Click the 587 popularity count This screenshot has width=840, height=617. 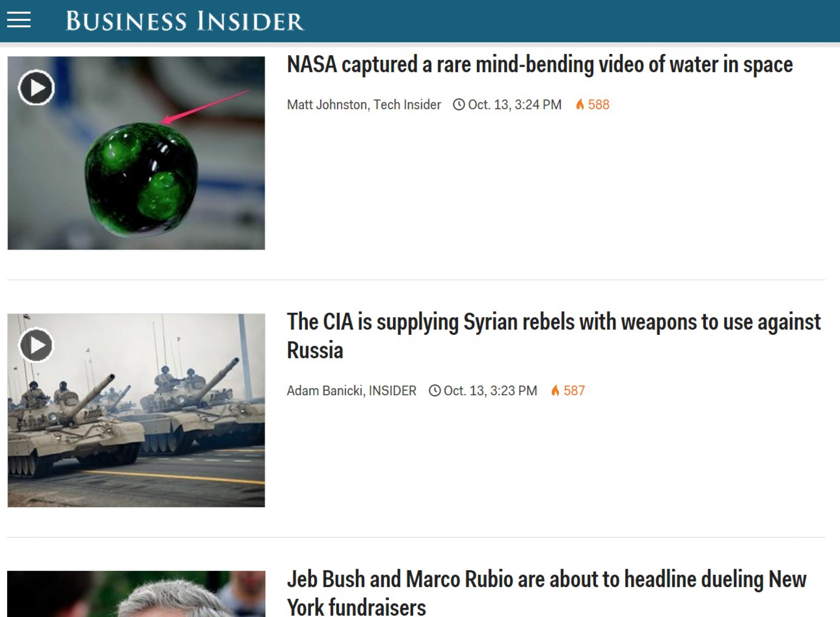tap(574, 391)
